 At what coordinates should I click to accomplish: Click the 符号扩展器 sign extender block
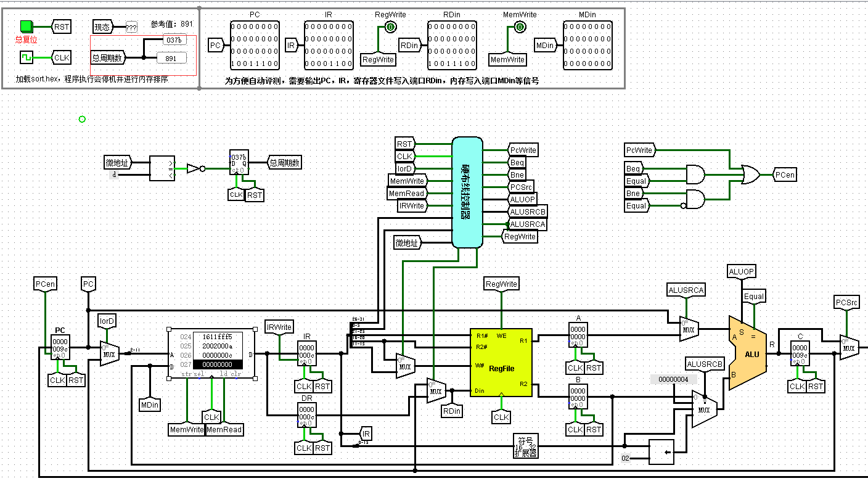(526, 445)
